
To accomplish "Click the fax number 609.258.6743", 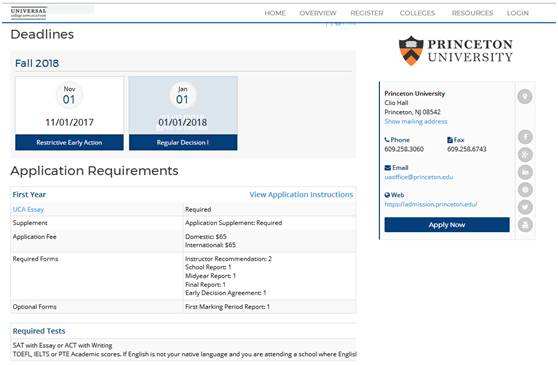I will [x=467, y=149].
